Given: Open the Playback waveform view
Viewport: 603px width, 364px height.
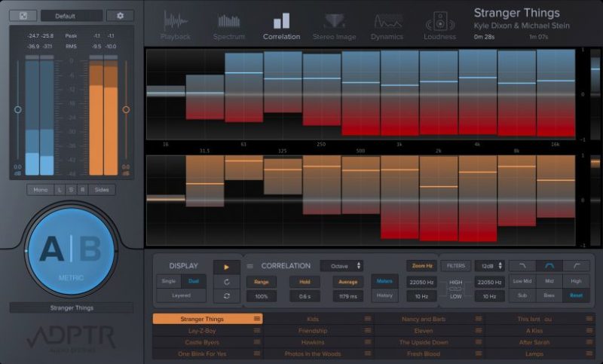Looking at the screenshot, I should [176, 26].
